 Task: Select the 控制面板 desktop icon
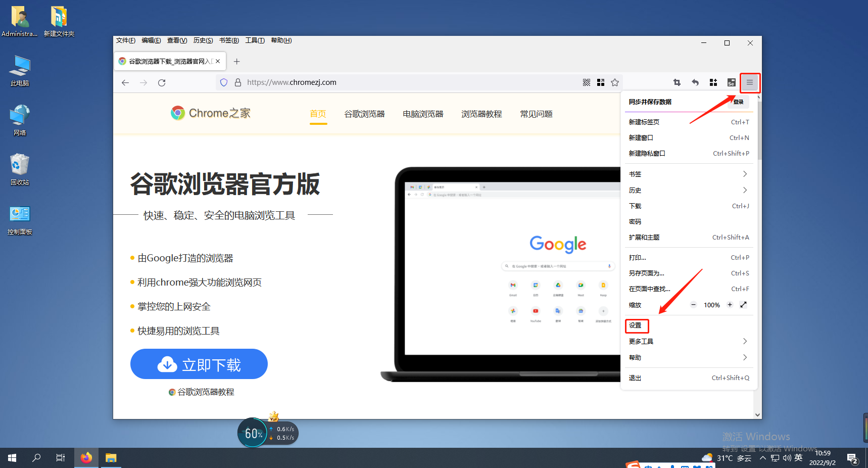pyautogui.click(x=20, y=220)
